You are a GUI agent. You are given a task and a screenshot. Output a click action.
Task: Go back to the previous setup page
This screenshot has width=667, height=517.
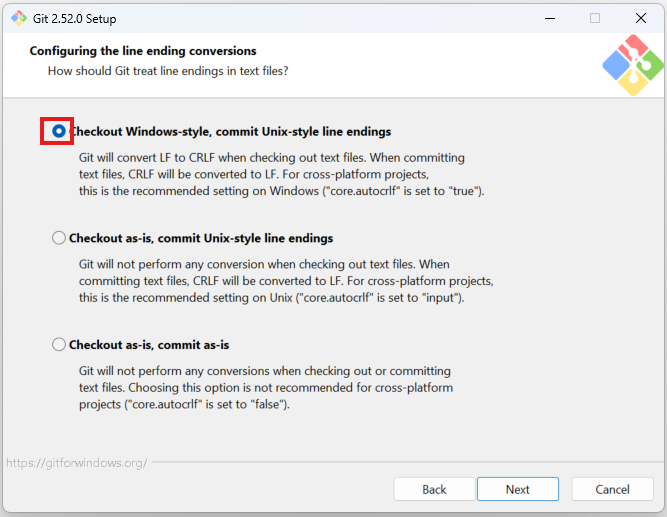pos(434,489)
